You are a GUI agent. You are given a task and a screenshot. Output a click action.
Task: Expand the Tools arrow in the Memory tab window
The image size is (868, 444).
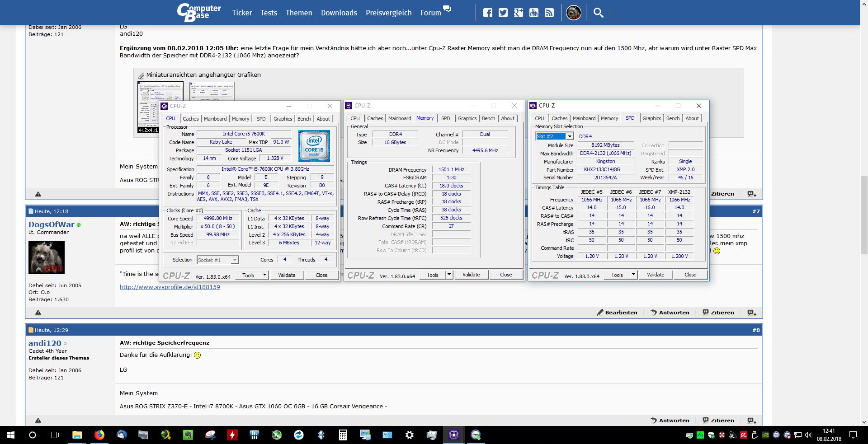tap(449, 275)
